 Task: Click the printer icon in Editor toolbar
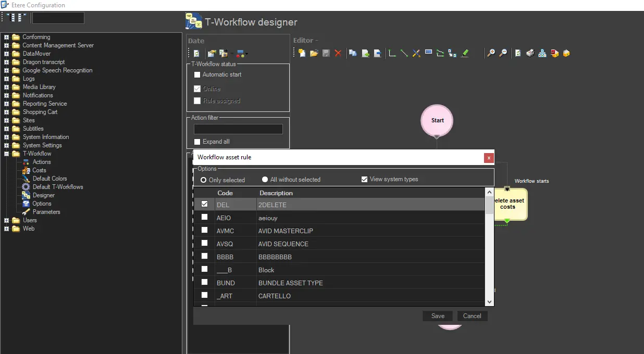tap(530, 53)
